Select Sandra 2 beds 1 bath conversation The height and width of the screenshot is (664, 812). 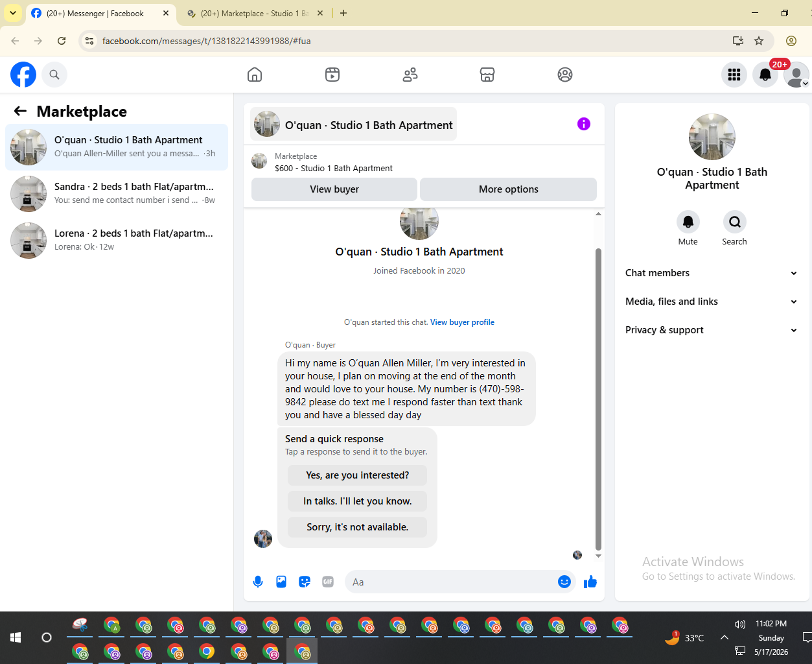[x=117, y=194]
